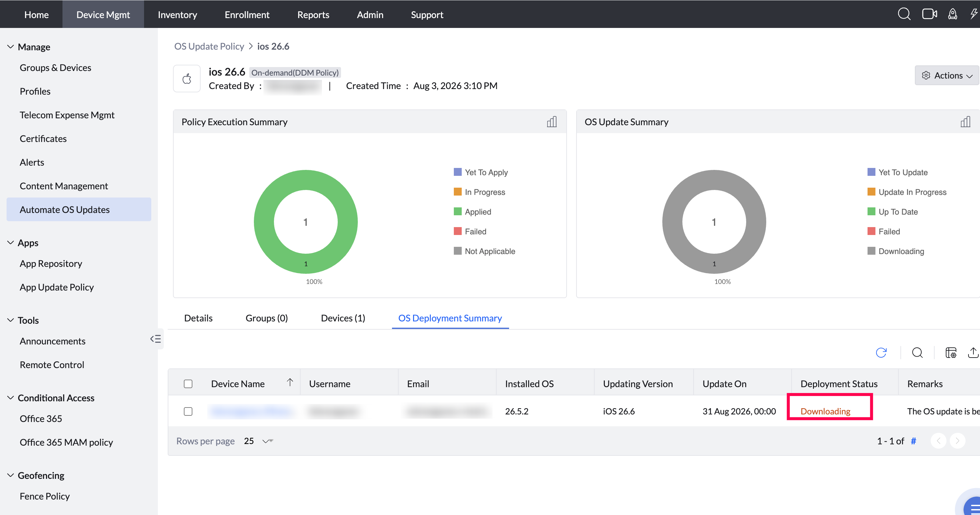980x515 pixels.
Task: Open App Update Policy in sidebar
Action: coord(57,287)
